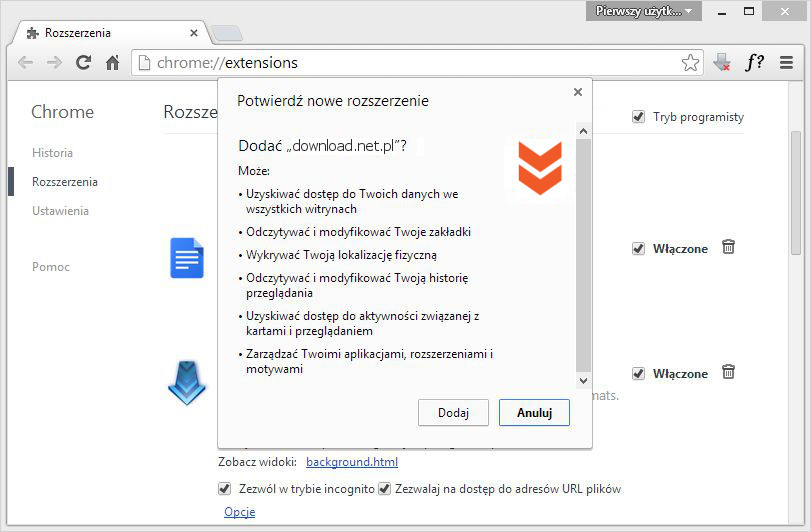Click the 'Chrome' heading in the sidebar
811x532 pixels.
(x=63, y=112)
